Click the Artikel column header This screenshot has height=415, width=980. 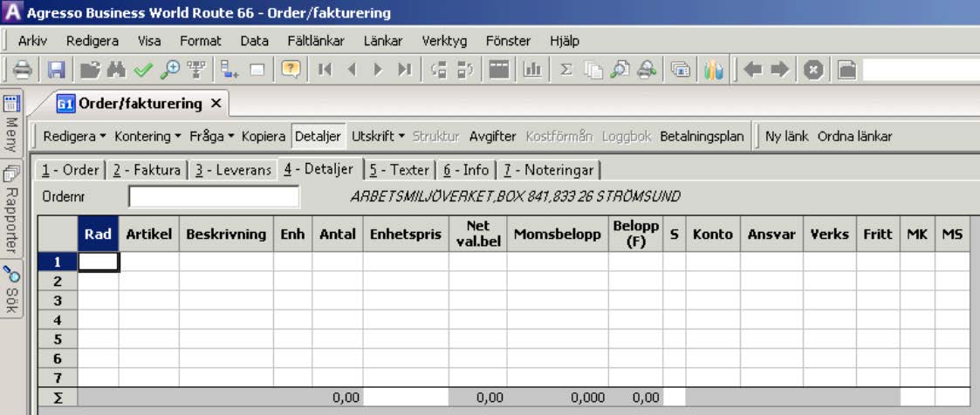(x=148, y=234)
